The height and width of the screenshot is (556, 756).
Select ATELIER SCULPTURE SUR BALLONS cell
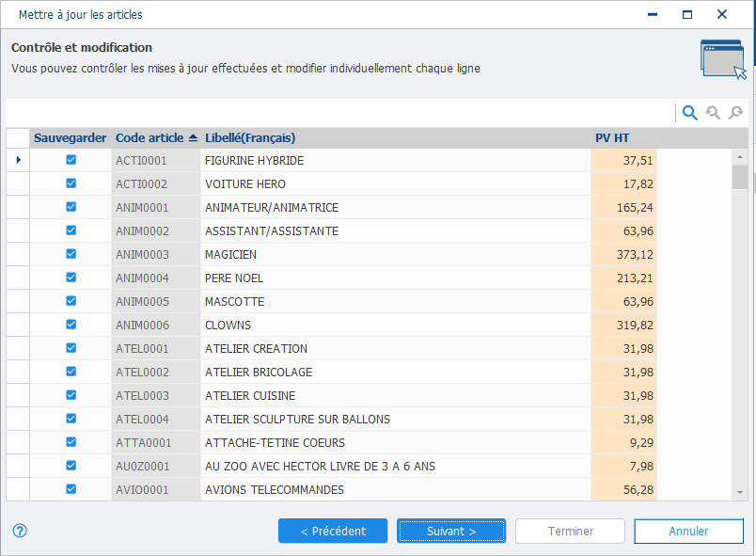pyautogui.click(x=396, y=419)
